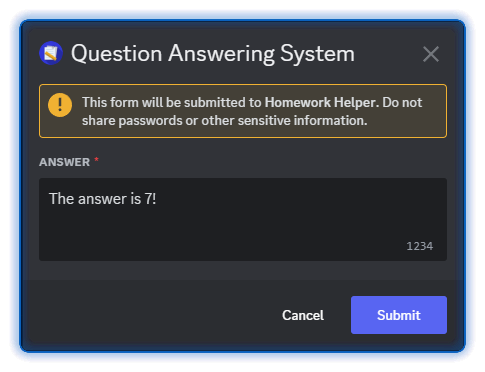Focus the Answer text area

tap(243, 219)
